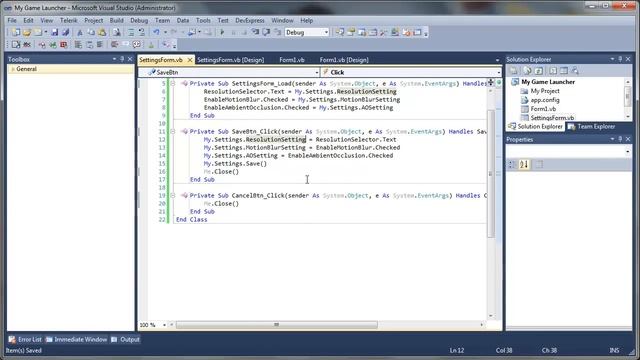Click the Refresh icon in Solution Explorer
Image resolution: width=640 pixels, height=360 pixels.
tap(539, 71)
